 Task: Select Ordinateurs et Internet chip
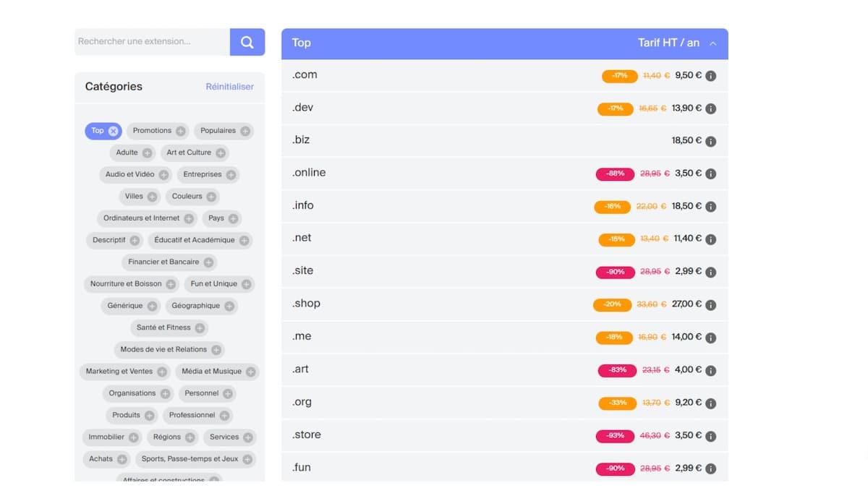147,218
